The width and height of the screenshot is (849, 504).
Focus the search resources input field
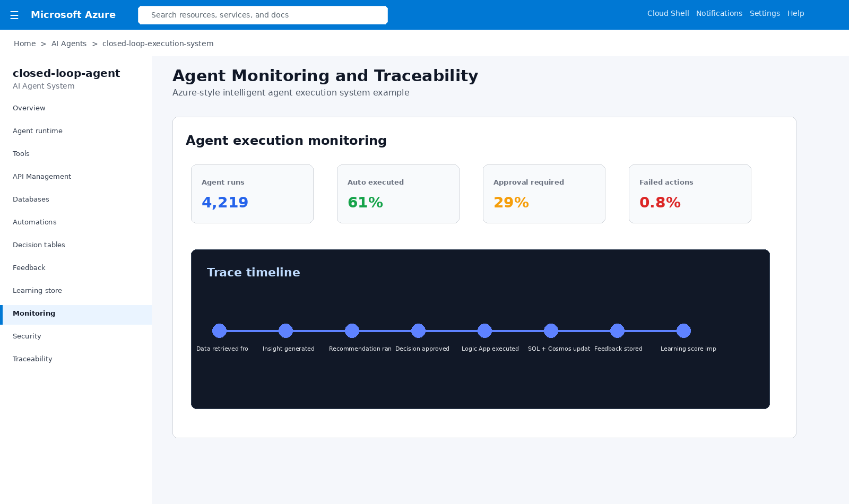[x=263, y=15]
